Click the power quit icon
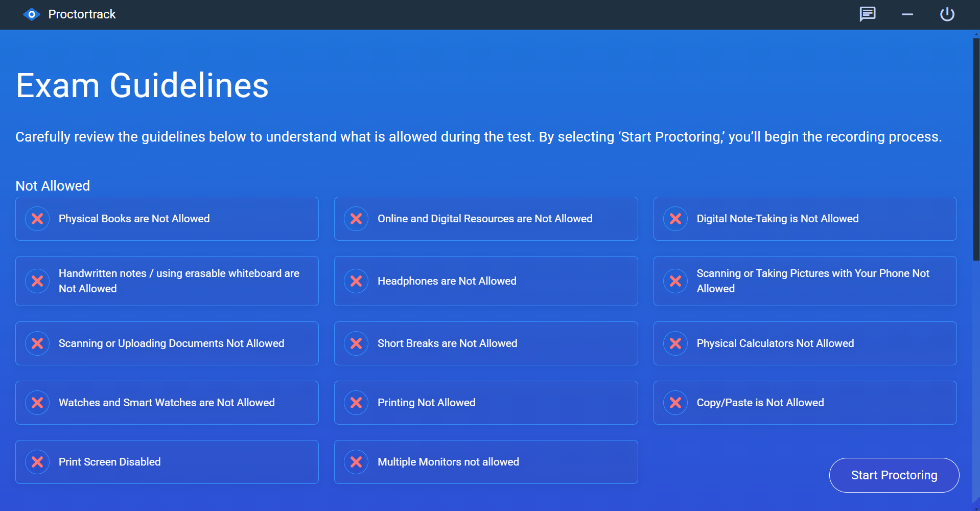 (x=947, y=14)
